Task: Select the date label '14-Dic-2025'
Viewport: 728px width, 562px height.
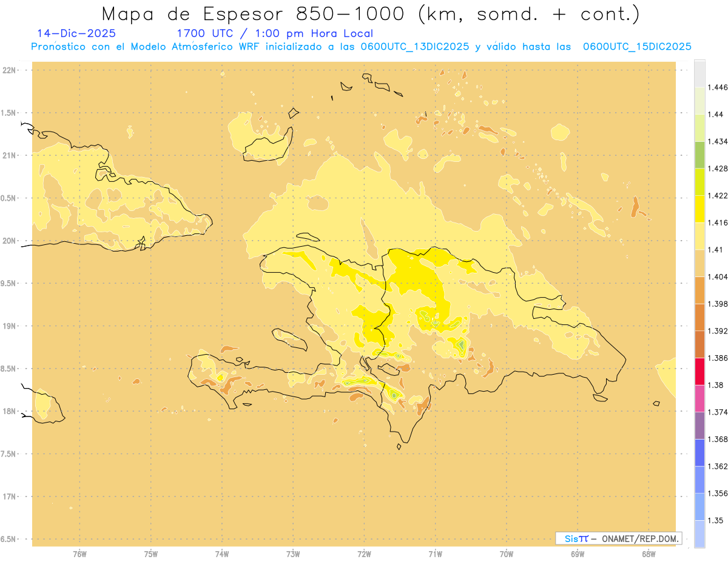Action: tap(76, 33)
